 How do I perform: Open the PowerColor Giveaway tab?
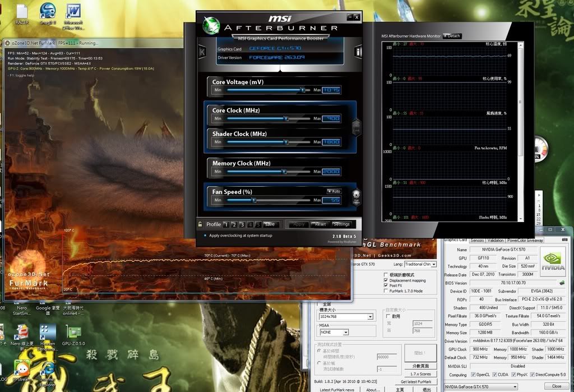(525, 241)
